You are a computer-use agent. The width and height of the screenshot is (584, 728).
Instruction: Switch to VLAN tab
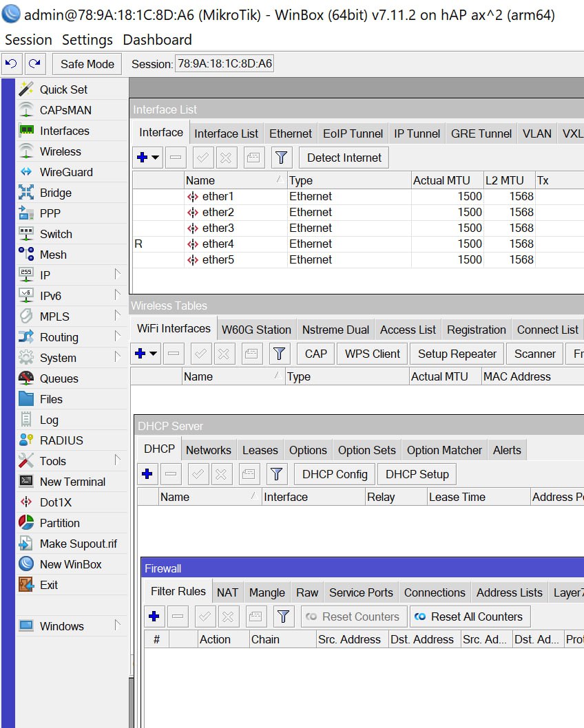(x=537, y=133)
